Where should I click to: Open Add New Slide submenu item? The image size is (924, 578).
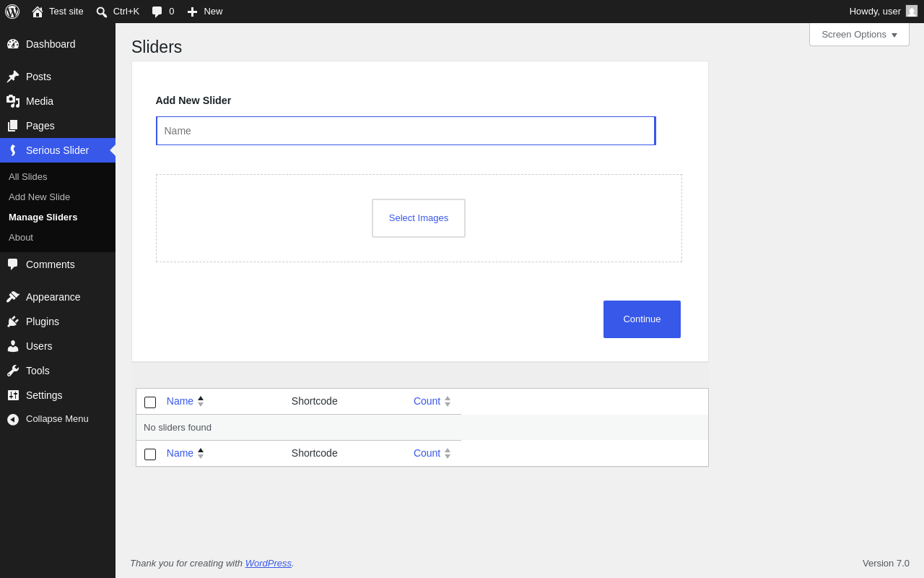(x=58, y=197)
